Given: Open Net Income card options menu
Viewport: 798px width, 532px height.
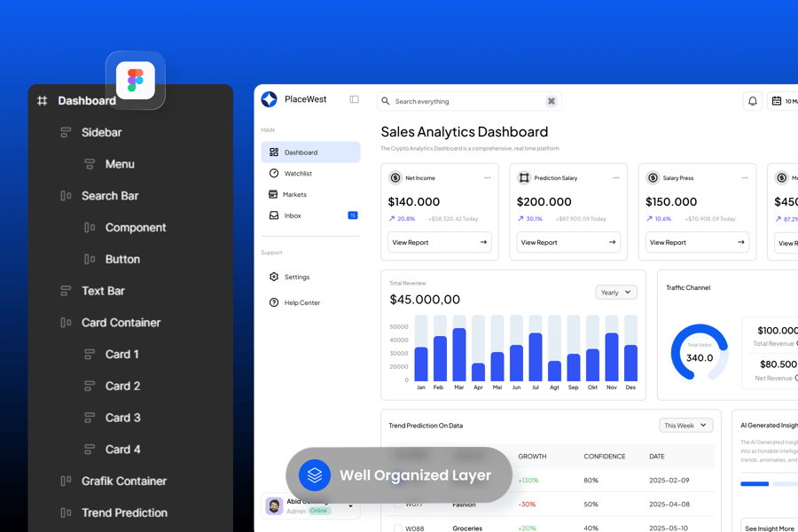Looking at the screenshot, I should coord(487,178).
